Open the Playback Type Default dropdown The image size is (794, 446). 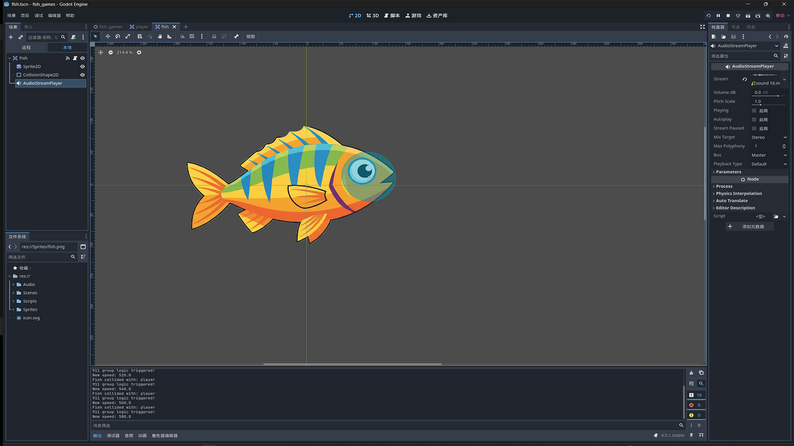click(x=769, y=164)
